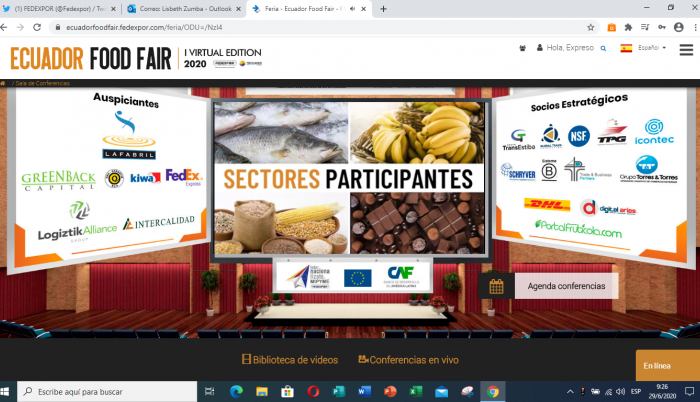Open the hamburger menu icon

[x=686, y=50]
